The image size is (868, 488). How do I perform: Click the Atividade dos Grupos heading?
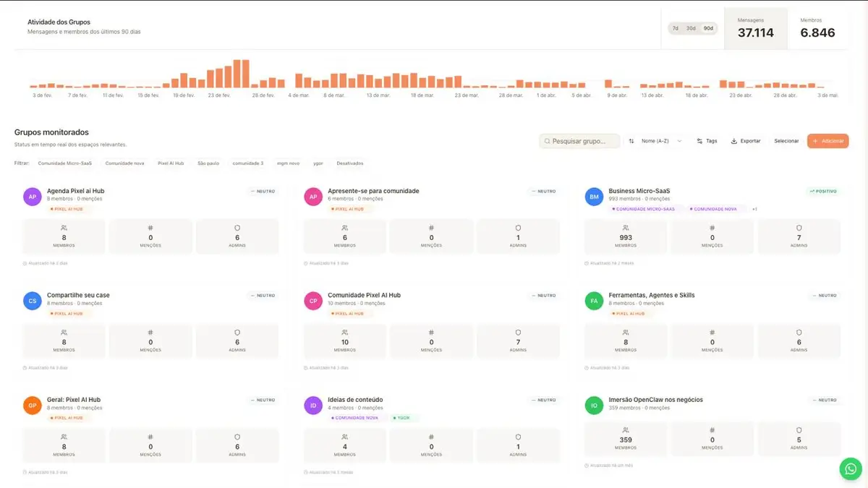pos(59,22)
